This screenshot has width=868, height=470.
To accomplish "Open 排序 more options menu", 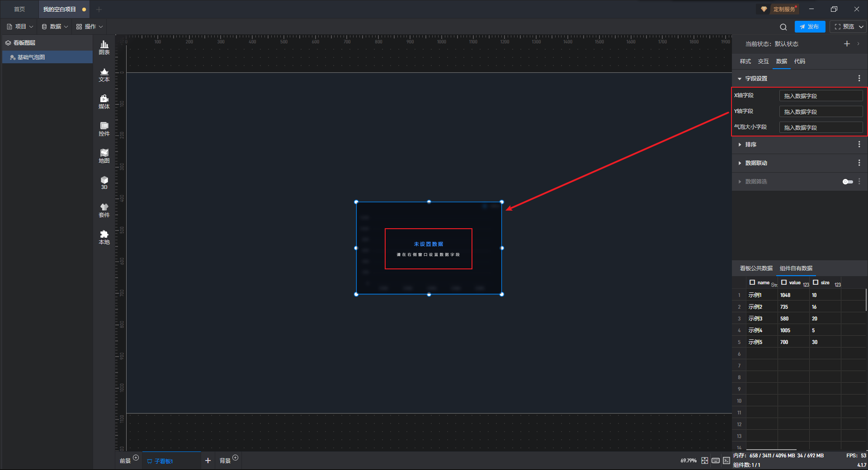I will [859, 144].
